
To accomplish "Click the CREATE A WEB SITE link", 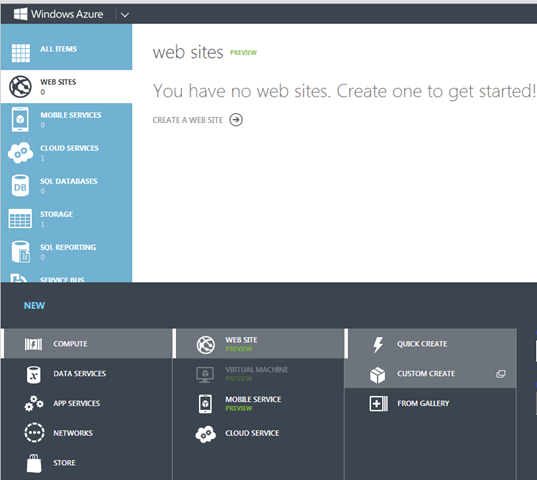I will point(187,120).
